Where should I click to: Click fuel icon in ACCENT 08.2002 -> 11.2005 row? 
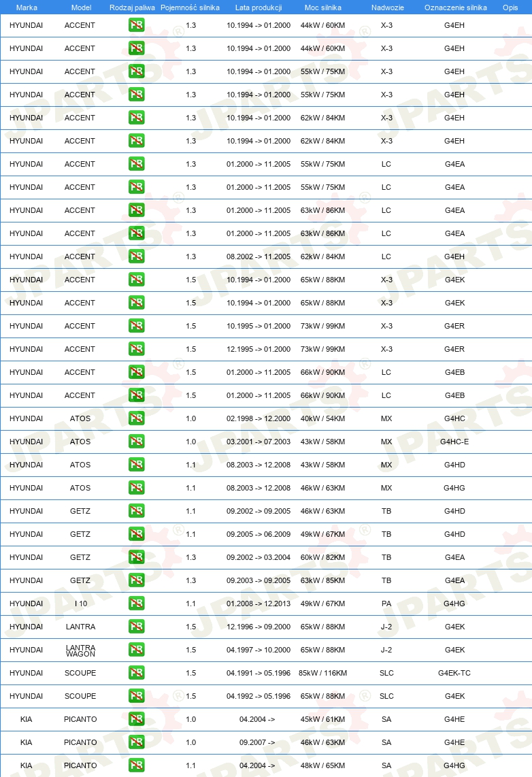click(x=137, y=257)
